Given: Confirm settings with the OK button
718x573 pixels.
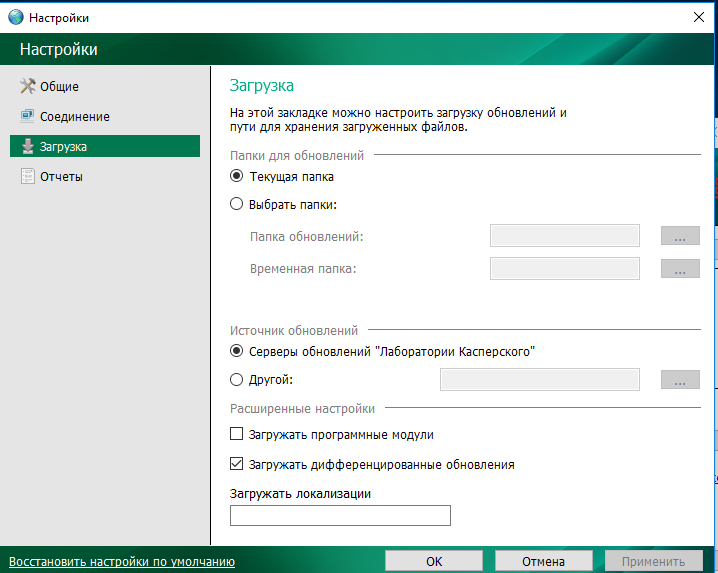Looking at the screenshot, I should coord(434,562).
